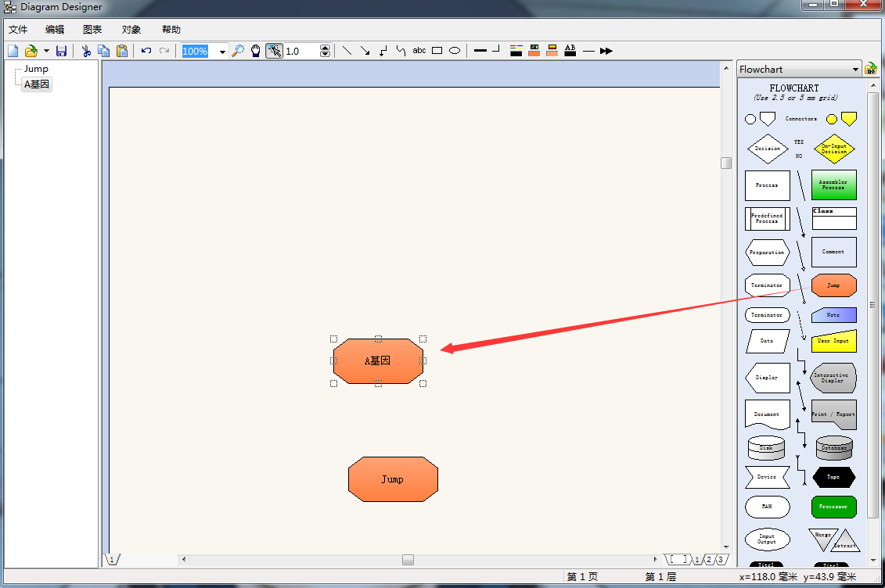Click the line width spinner arrows
The image size is (885, 588).
pyautogui.click(x=326, y=51)
